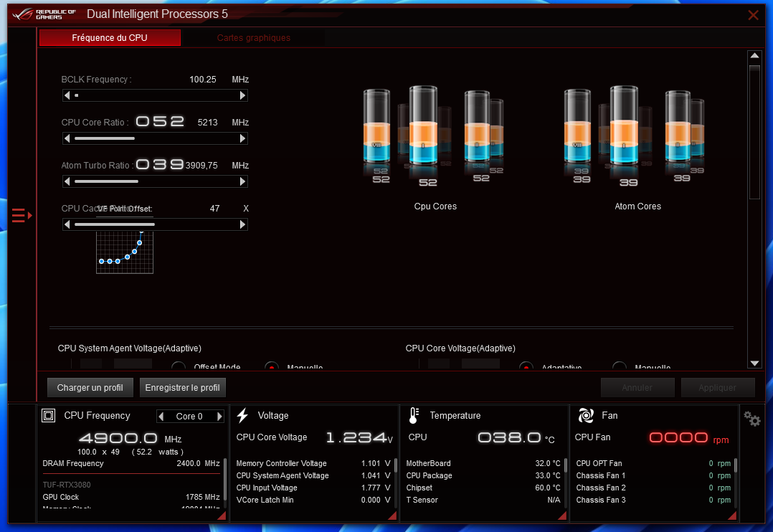Click the Cpu Cores cylinder graphic

[x=433, y=136]
